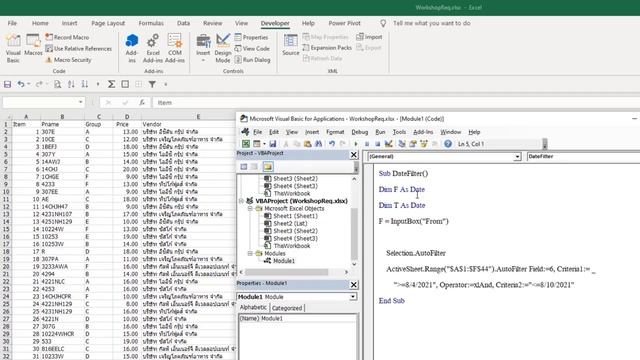
Task: Click formula bar containing Item
Action: click(x=396, y=102)
